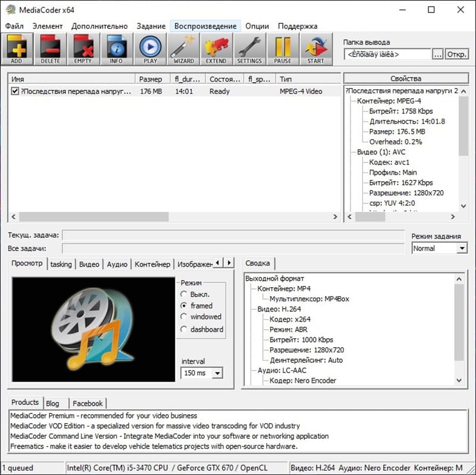
Task: Open the 'Задание' menu
Action: coord(151,26)
